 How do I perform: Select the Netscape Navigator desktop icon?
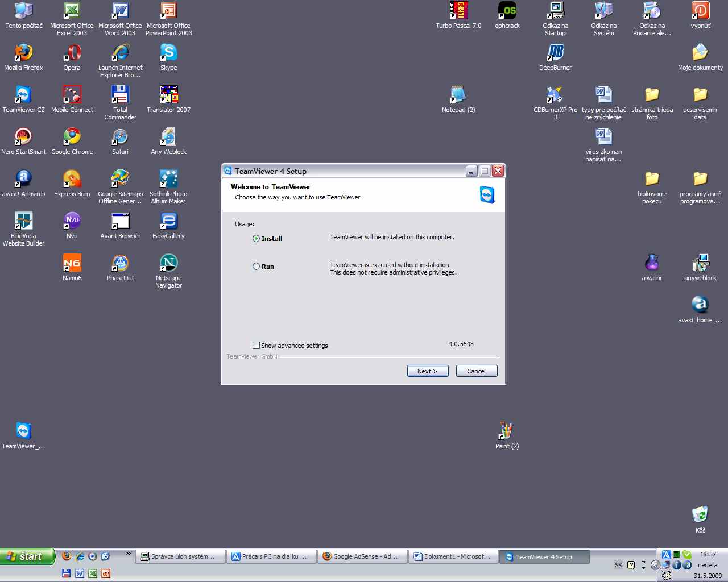[x=169, y=271]
